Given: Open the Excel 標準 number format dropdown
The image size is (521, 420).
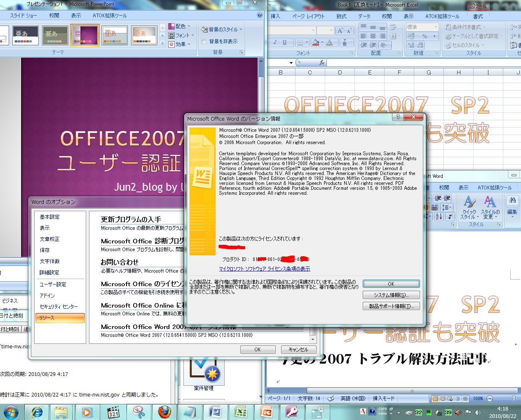Looking at the screenshot, I should (x=422, y=27).
